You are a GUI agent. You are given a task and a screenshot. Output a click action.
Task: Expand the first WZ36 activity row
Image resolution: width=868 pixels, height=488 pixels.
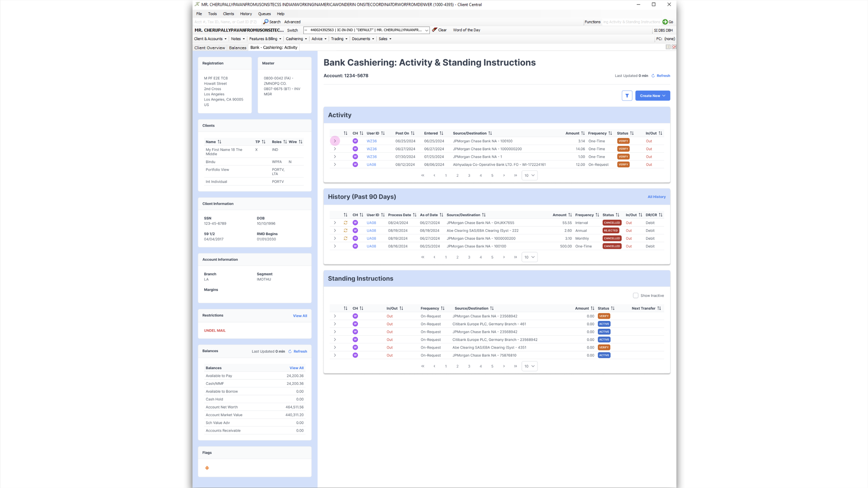coord(335,141)
